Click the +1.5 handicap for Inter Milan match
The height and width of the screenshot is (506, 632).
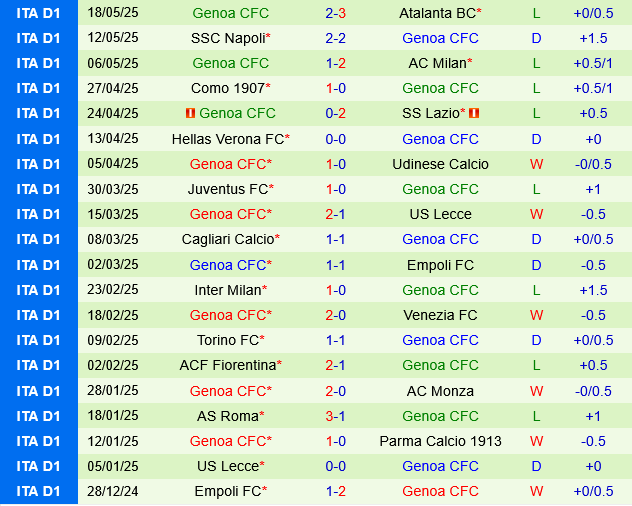pyautogui.click(x=594, y=290)
